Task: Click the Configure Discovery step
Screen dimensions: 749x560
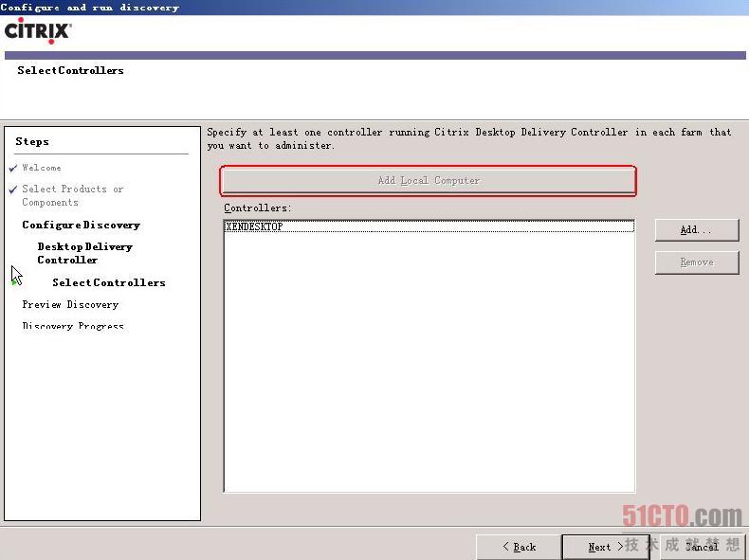Action: (82, 225)
